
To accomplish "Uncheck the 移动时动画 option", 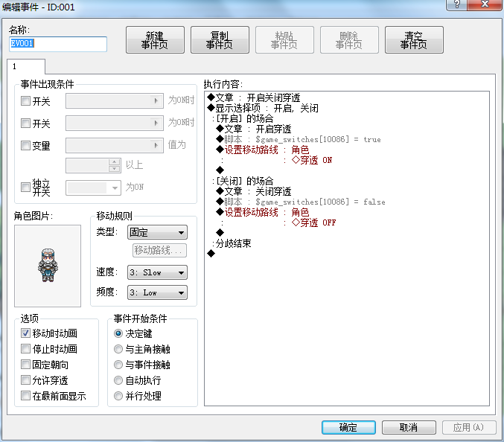I will pos(25,333).
